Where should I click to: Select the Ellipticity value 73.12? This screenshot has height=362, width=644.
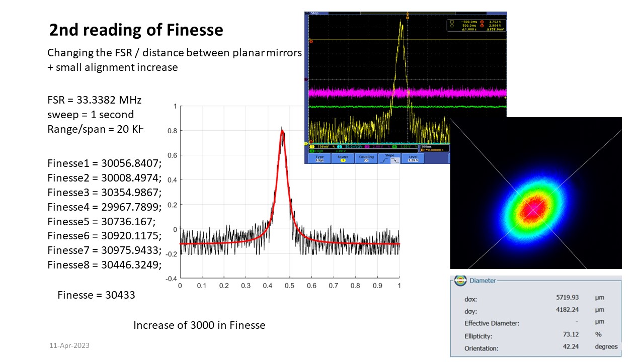[572, 335]
